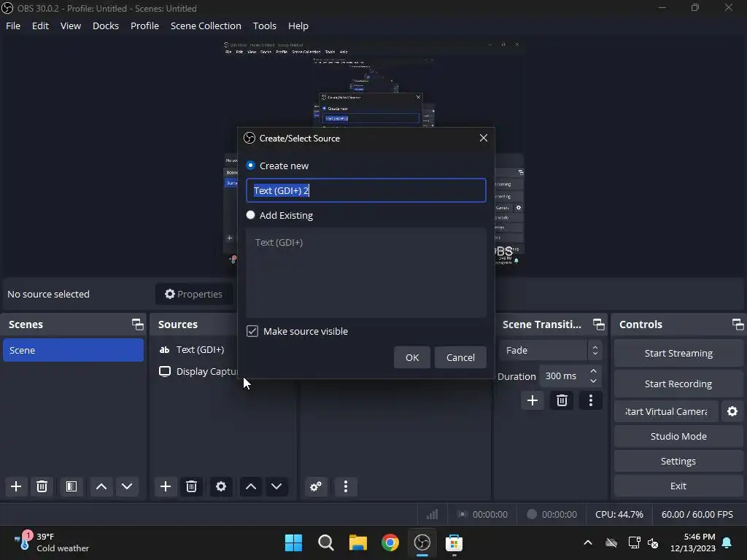Image resolution: width=747 pixels, height=560 pixels.
Task: Open taskbar clock and date
Action: click(x=693, y=542)
